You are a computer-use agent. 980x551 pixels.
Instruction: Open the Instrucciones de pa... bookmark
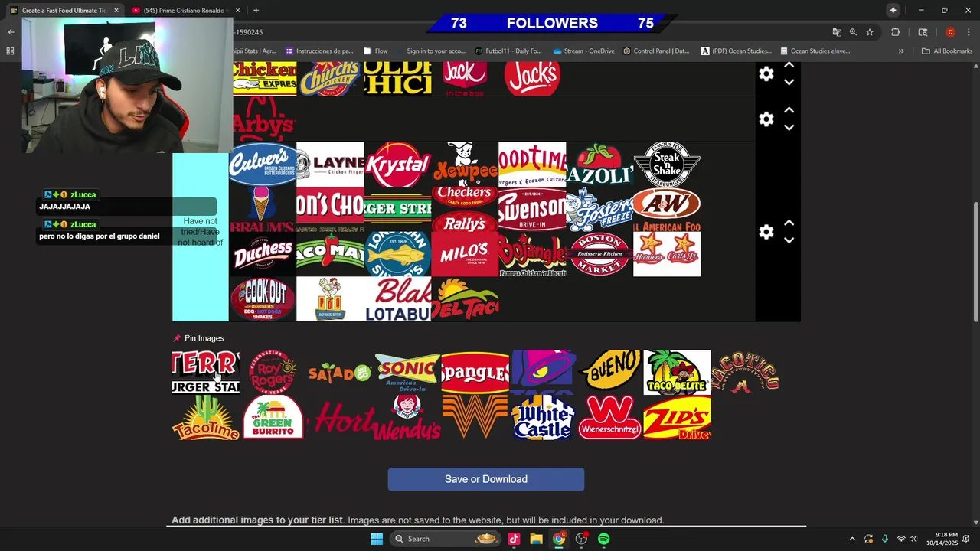(x=319, y=51)
